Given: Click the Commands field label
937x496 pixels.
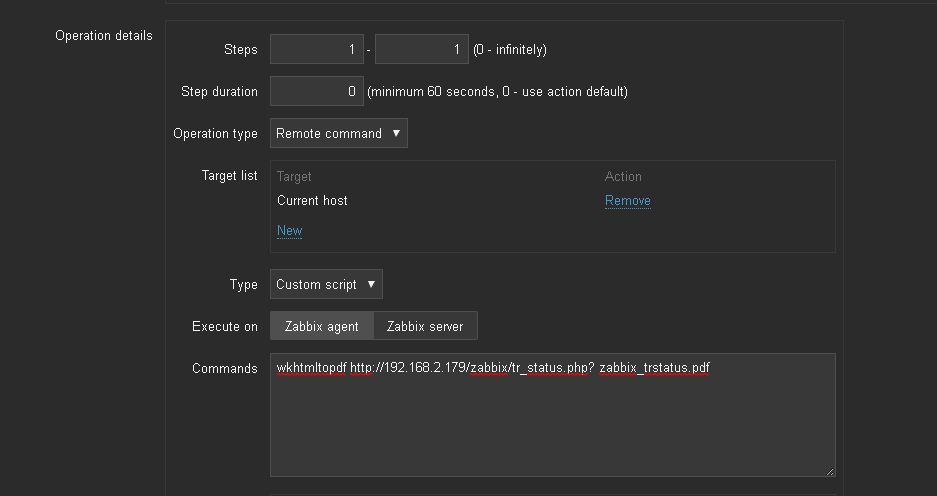Looking at the screenshot, I should click(224, 368).
